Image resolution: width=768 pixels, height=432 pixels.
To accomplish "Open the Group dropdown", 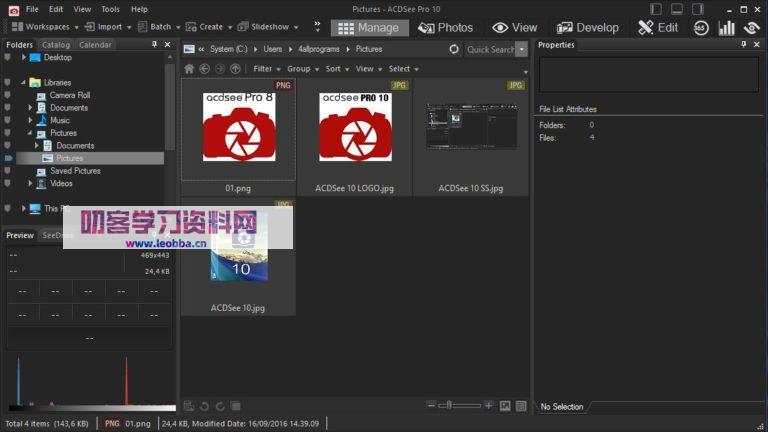I will [303, 69].
